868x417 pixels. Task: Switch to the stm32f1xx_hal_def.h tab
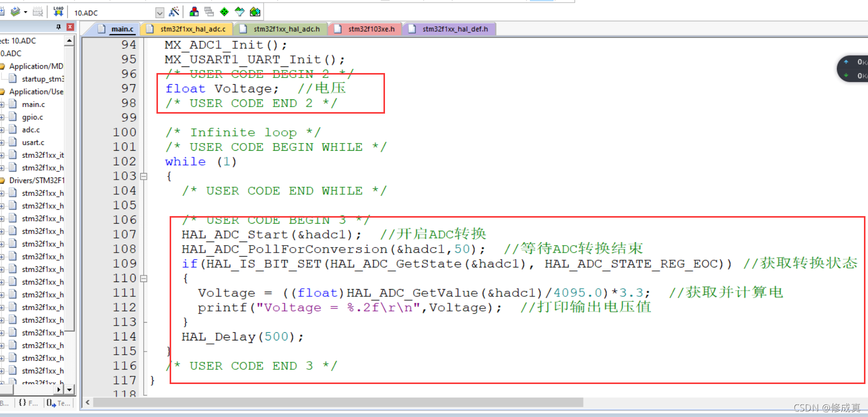[449, 29]
